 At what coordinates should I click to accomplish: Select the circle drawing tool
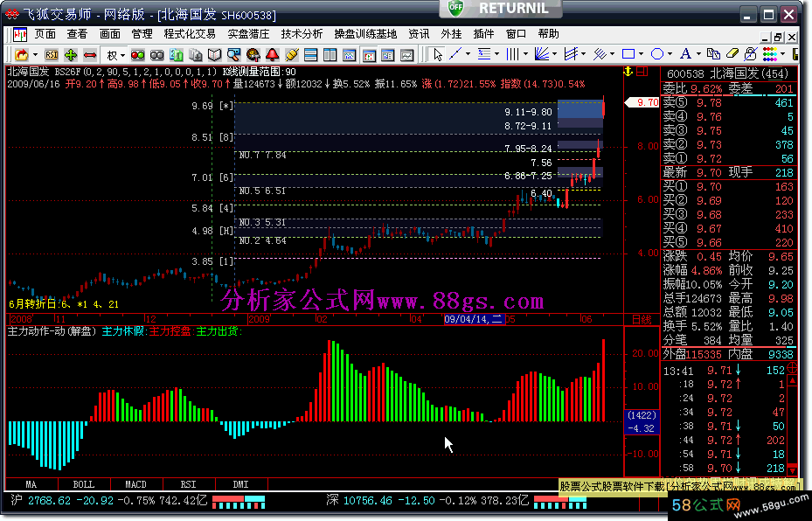pos(657,54)
